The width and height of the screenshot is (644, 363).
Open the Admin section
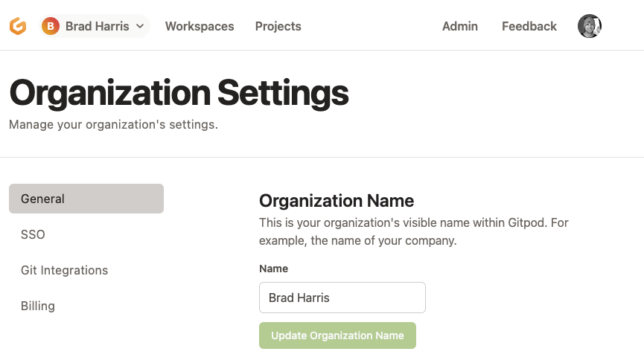pyautogui.click(x=460, y=26)
